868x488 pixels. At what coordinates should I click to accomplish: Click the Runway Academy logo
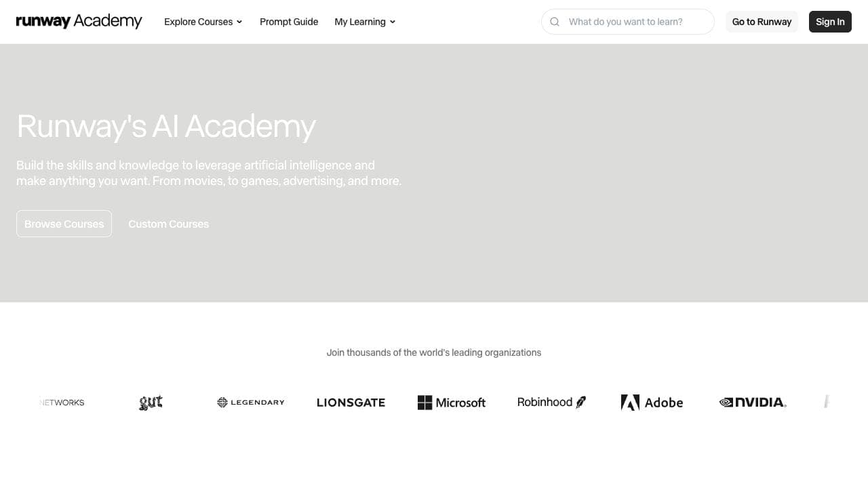tap(79, 22)
